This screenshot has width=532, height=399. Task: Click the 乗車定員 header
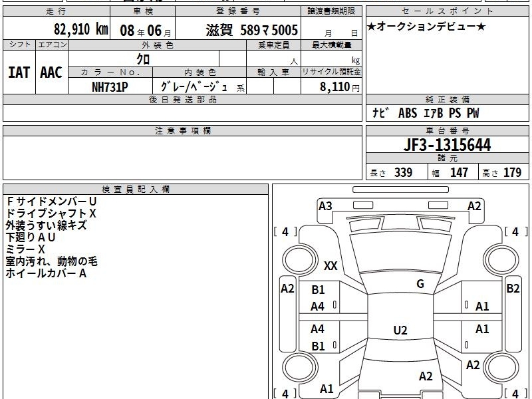[273, 45]
